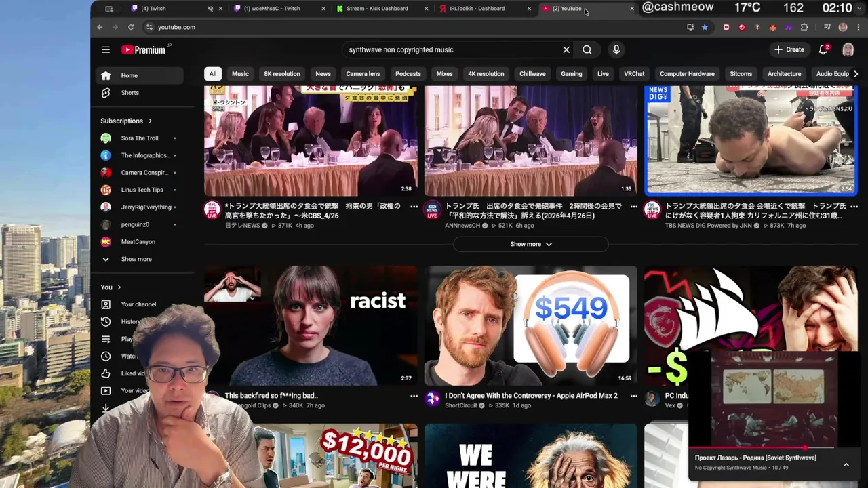
Task: Open the notifications bell
Action: (824, 49)
